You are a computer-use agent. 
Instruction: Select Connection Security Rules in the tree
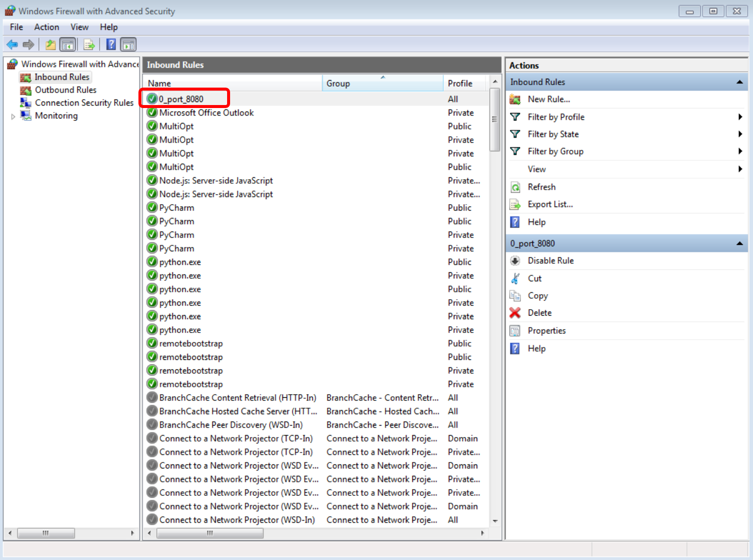(x=84, y=103)
